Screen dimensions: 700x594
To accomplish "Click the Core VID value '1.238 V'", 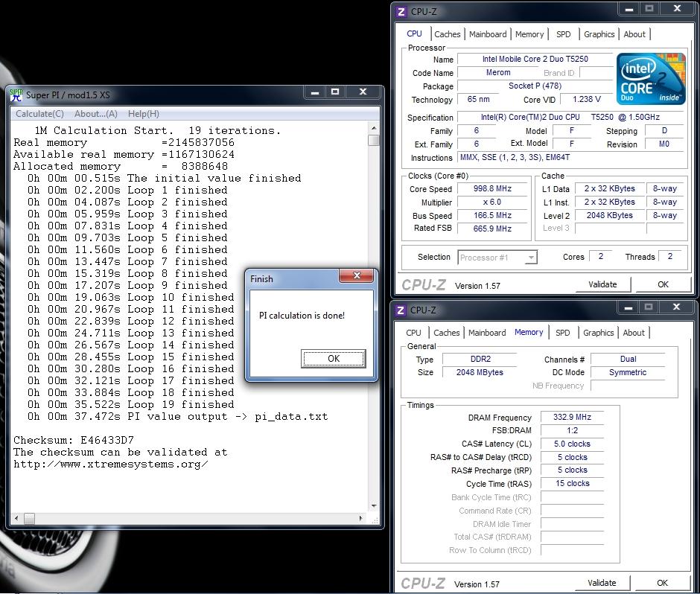I will pyautogui.click(x=587, y=99).
